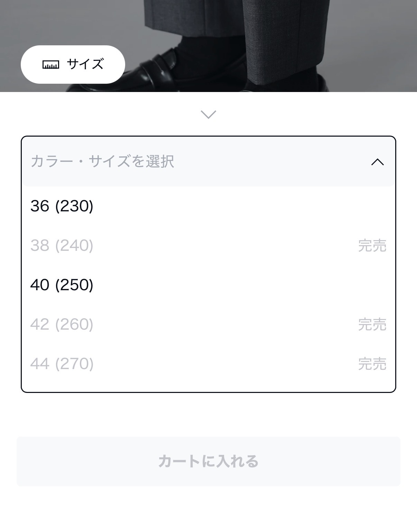Select size 40 (250) option

click(x=62, y=285)
